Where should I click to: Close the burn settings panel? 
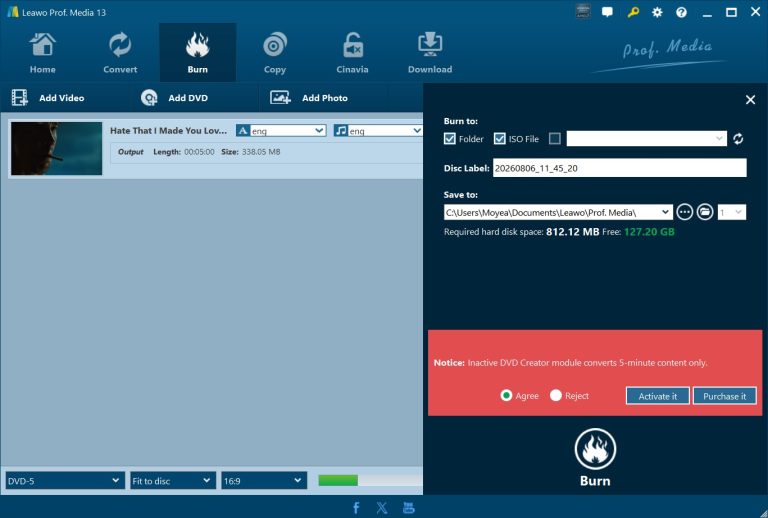(750, 100)
